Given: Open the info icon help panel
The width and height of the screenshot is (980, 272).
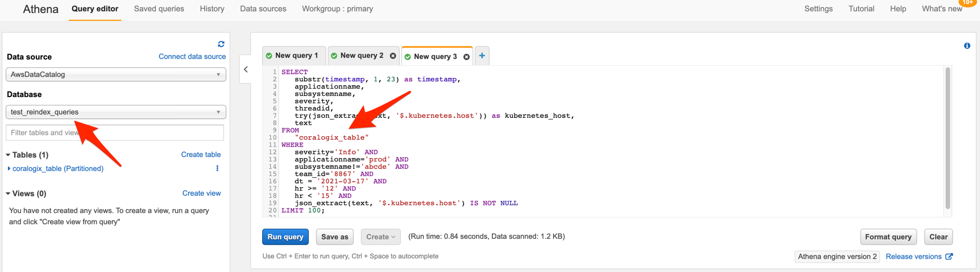Looking at the screenshot, I should point(967,46).
